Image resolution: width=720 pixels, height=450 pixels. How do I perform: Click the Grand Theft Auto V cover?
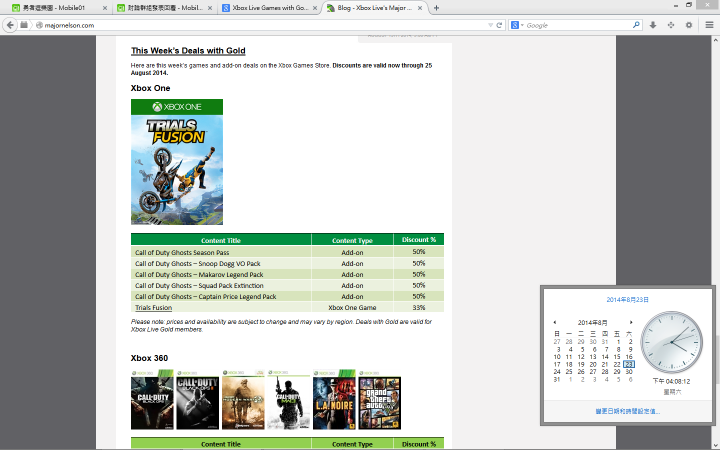[x=380, y=399]
